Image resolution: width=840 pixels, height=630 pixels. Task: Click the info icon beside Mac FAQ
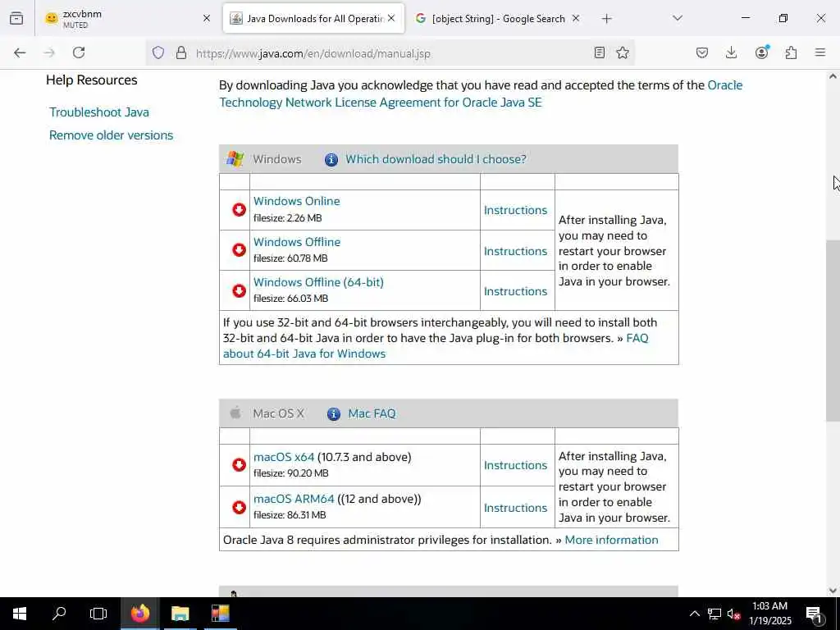(333, 414)
